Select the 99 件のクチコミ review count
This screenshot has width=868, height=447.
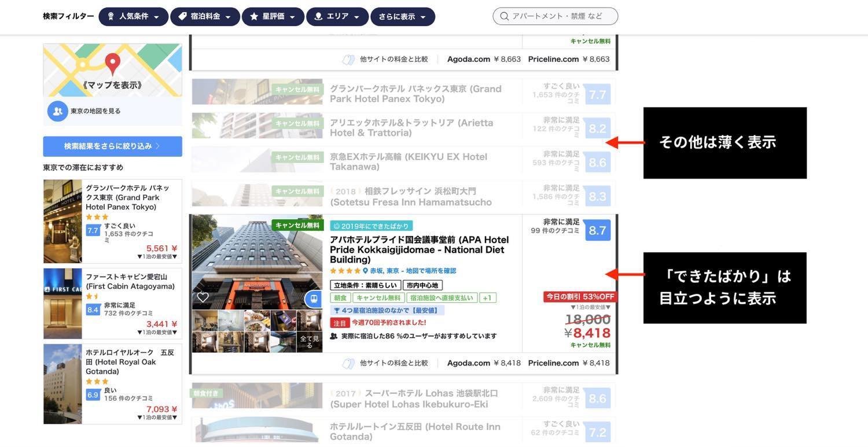pos(556,231)
